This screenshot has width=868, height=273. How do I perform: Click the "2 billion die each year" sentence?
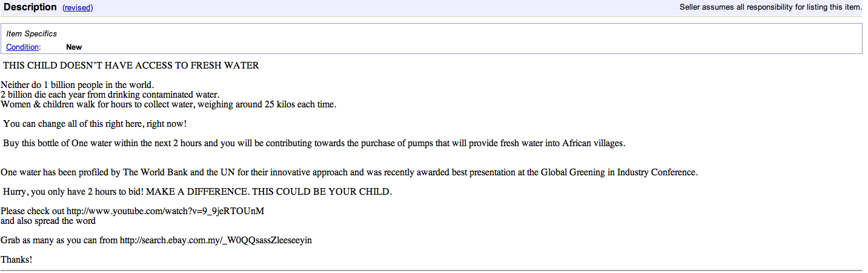click(110, 95)
